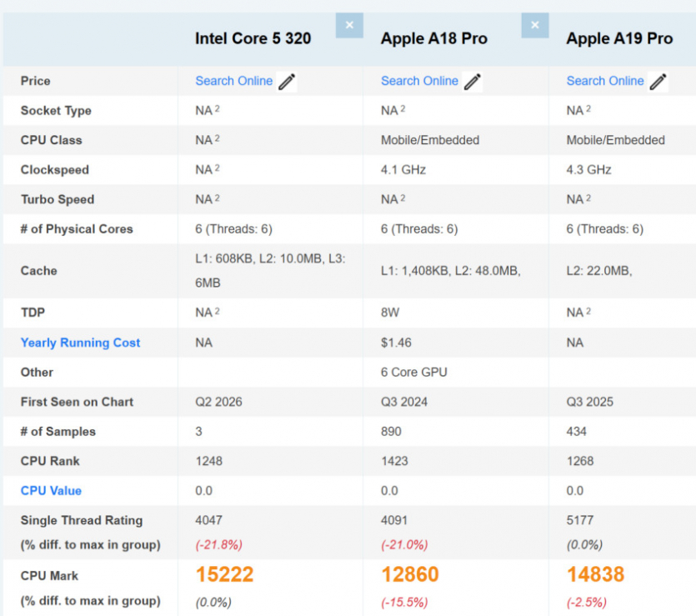Remove Intel Core 5 320 using its X icon
The width and height of the screenshot is (696, 616).
tap(349, 25)
